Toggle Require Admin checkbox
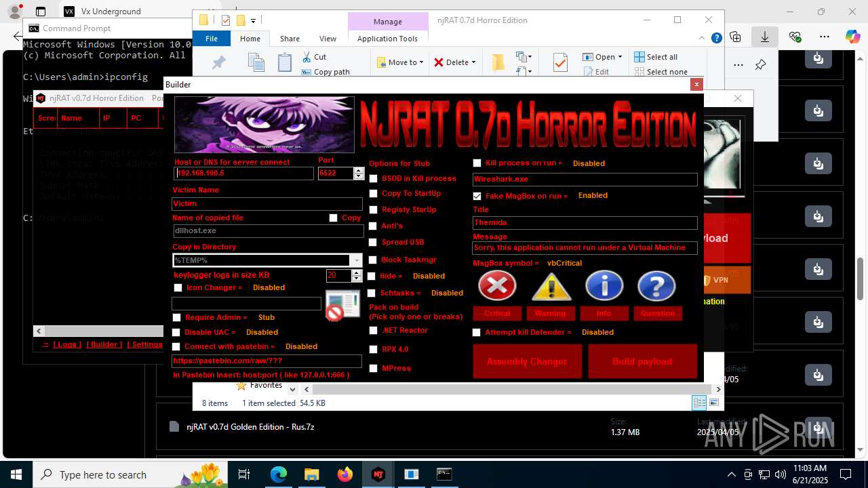 pyautogui.click(x=177, y=317)
